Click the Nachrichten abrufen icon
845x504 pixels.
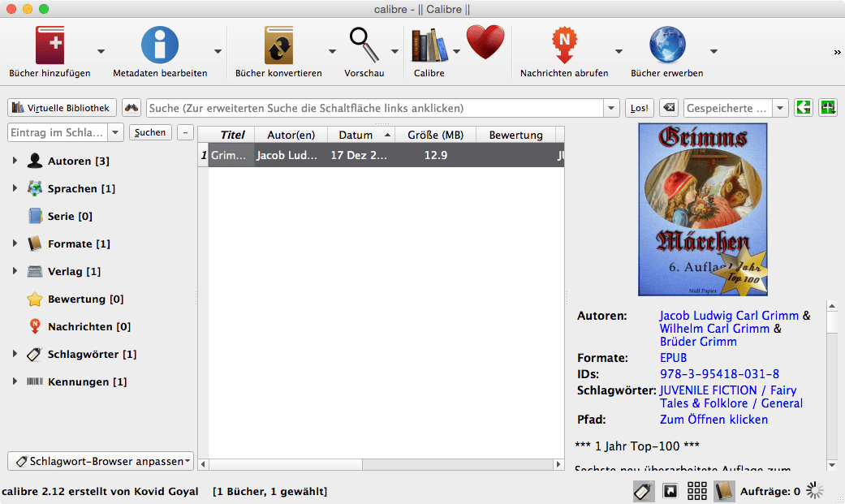point(564,45)
